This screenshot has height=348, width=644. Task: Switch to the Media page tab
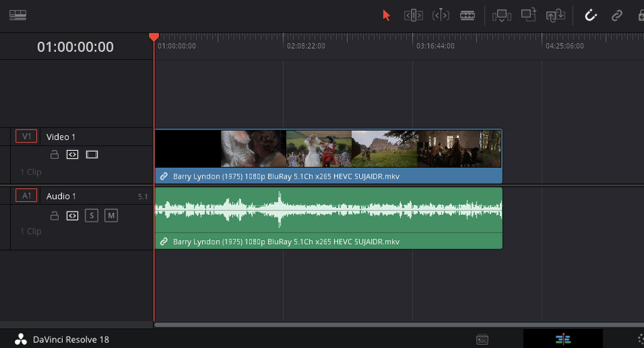[x=482, y=339]
